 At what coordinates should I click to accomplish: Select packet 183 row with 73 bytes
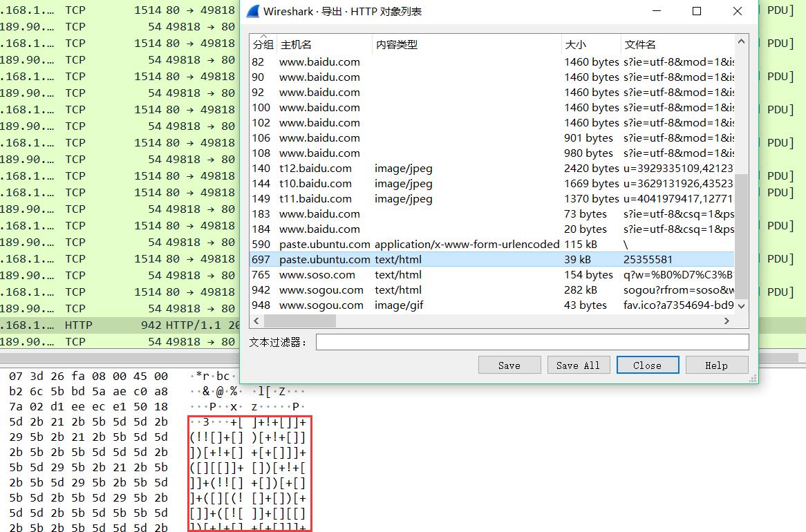pyautogui.click(x=492, y=213)
